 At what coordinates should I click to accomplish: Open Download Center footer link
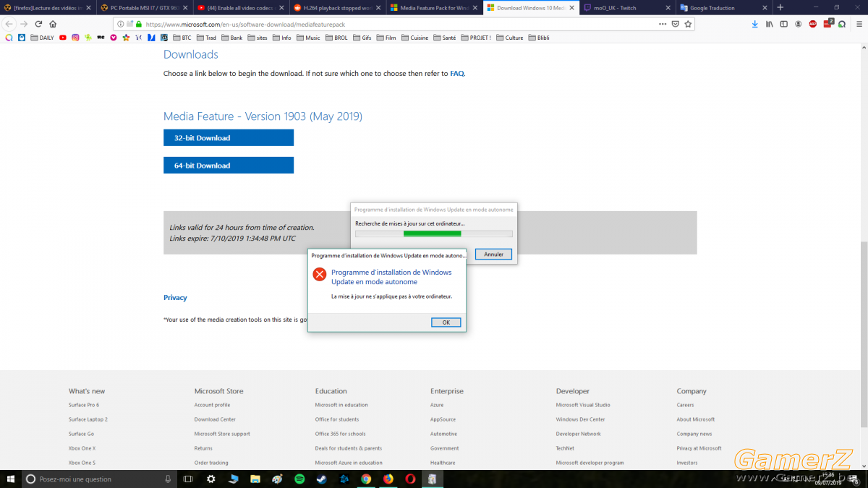click(215, 419)
